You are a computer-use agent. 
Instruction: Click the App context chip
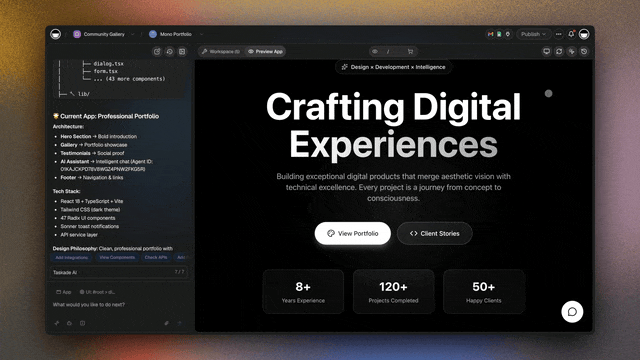pos(64,292)
